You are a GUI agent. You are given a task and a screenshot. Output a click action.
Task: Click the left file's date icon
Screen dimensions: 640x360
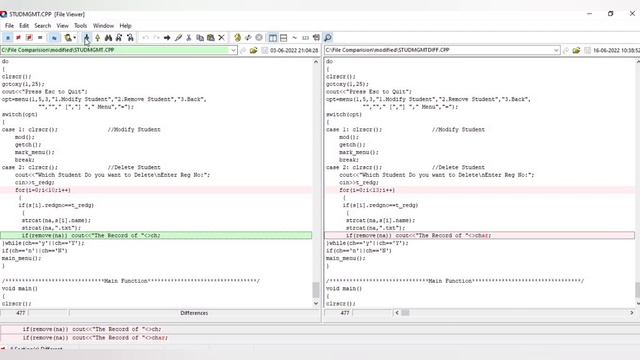[264, 50]
